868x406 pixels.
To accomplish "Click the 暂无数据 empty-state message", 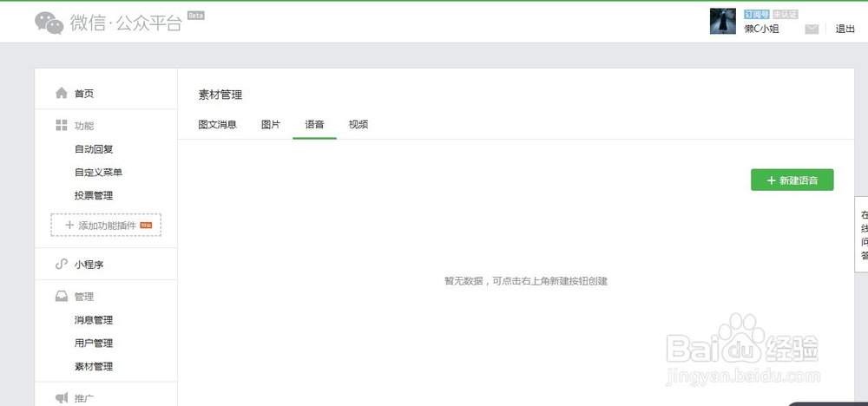I will (526, 281).
